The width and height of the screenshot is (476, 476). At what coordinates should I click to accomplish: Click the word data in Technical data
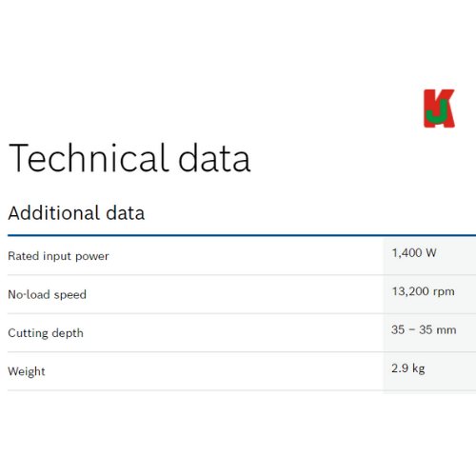click(x=214, y=158)
